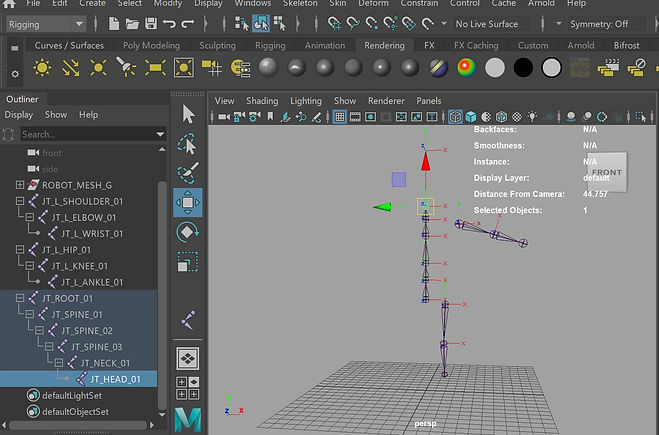The width and height of the screenshot is (659, 435).
Task: Select the Select tool arrow
Action: (188, 114)
